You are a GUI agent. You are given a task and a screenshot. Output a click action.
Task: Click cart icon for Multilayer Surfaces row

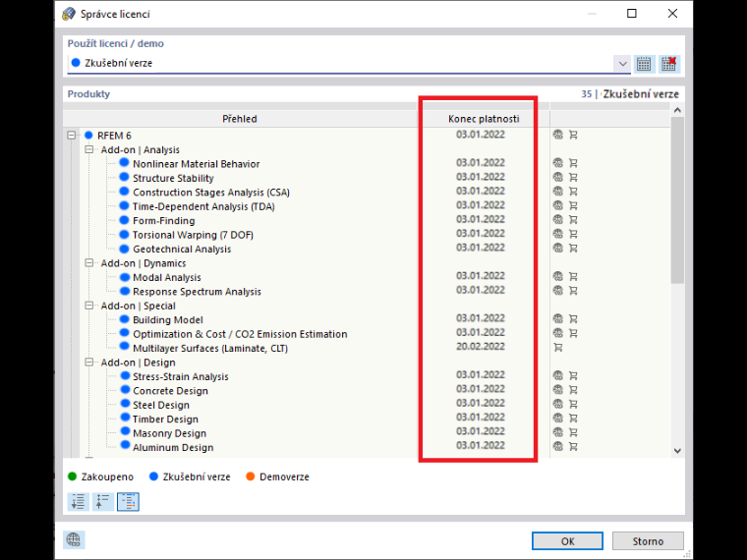point(558,348)
